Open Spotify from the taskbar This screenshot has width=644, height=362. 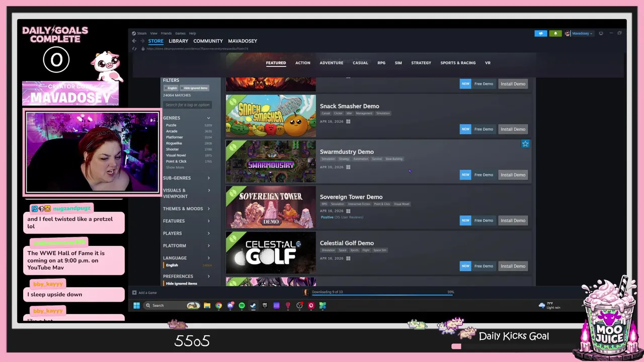point(242,305)
